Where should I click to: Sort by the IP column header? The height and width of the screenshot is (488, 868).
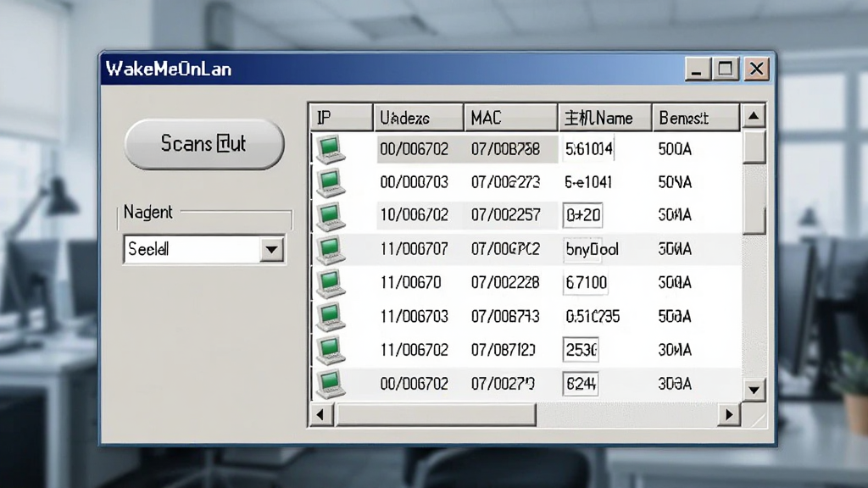[x=341, y=117]
